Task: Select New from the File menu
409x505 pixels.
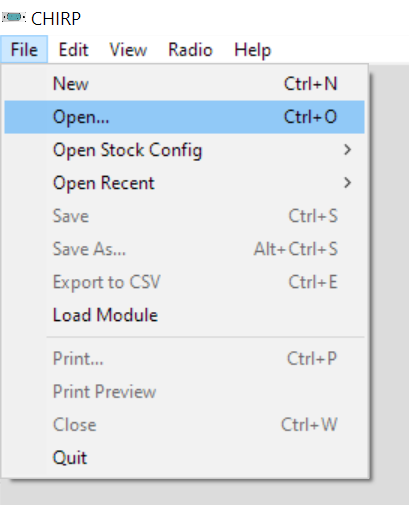Action: coord(184,84)
